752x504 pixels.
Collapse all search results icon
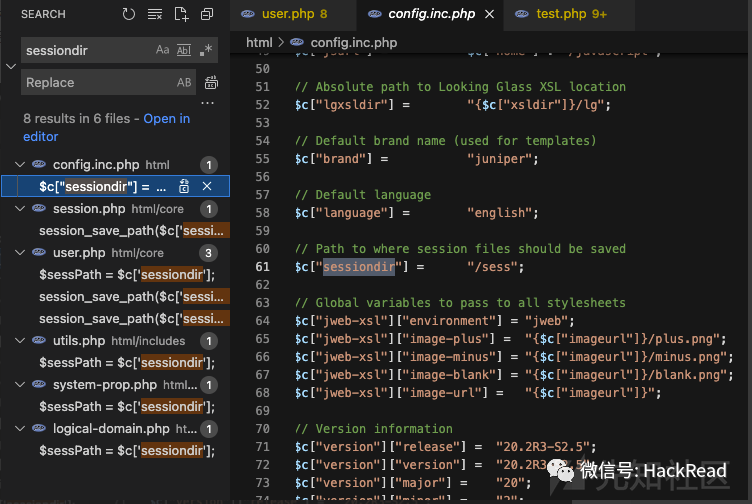(x=207, y=14)
